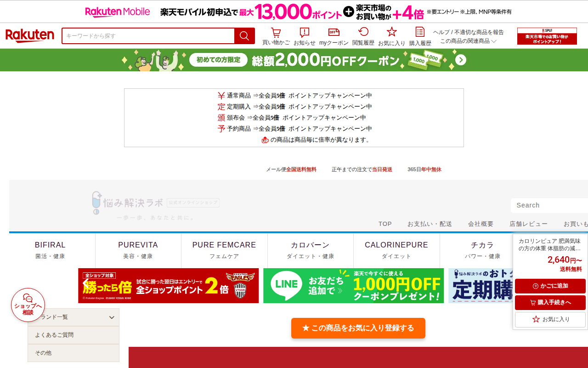This screenshot has width=588, height=368.
Task: Click 予約商品 point campaign line
Action: [x=294, y=129]
